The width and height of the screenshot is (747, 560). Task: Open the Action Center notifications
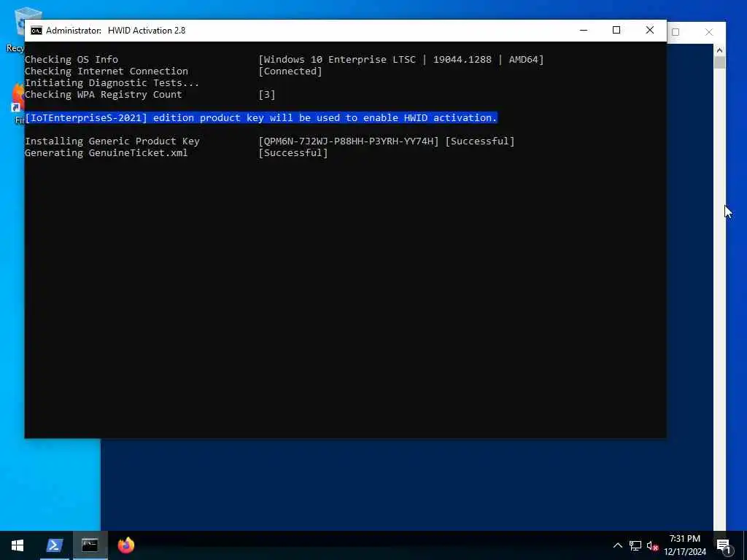724,546
